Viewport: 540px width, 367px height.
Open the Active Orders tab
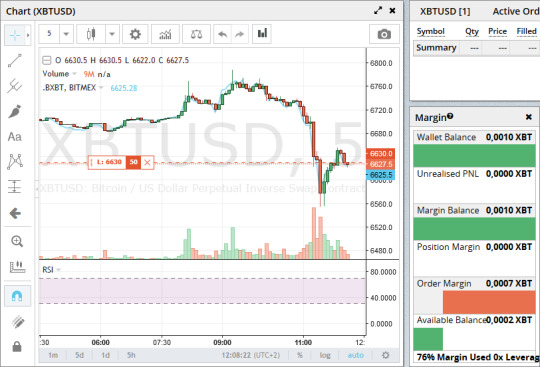516,11
